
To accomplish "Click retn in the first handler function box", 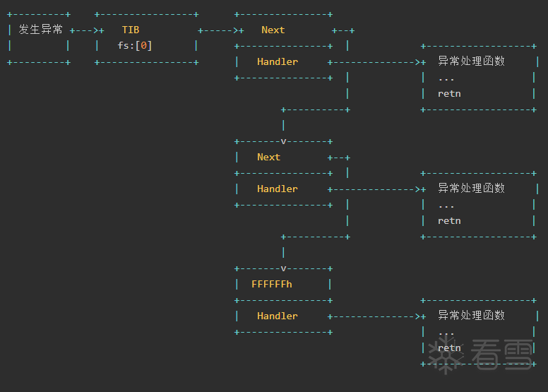I will tap(449, 93).
